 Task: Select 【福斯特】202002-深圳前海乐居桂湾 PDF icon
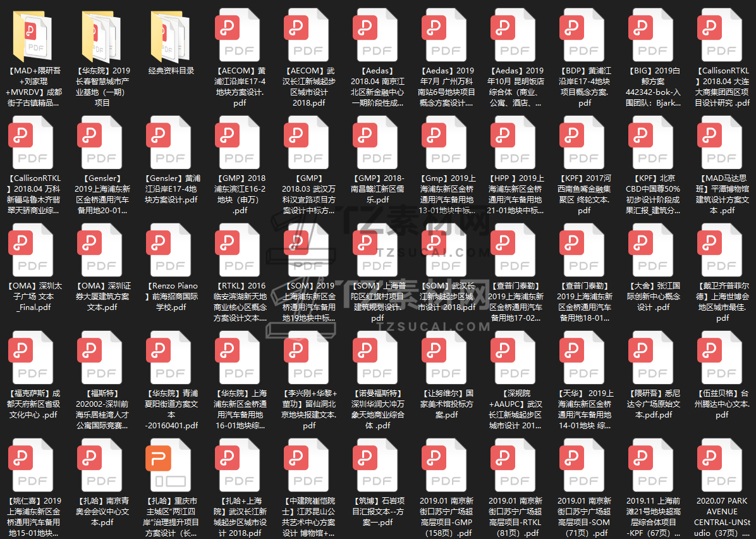tap(99, 358)
